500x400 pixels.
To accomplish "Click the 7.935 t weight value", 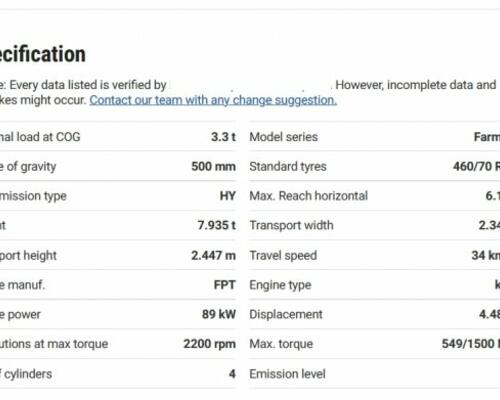I will click(x=217, y=225).
